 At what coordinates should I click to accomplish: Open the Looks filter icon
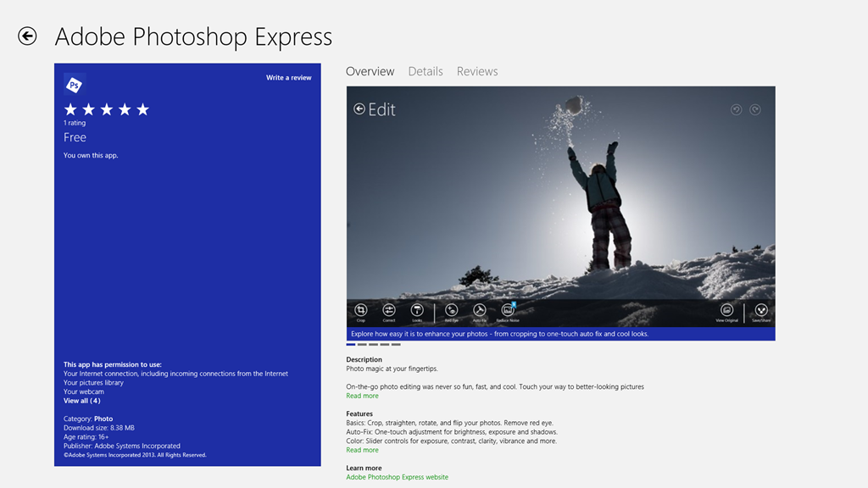[417, 311]
